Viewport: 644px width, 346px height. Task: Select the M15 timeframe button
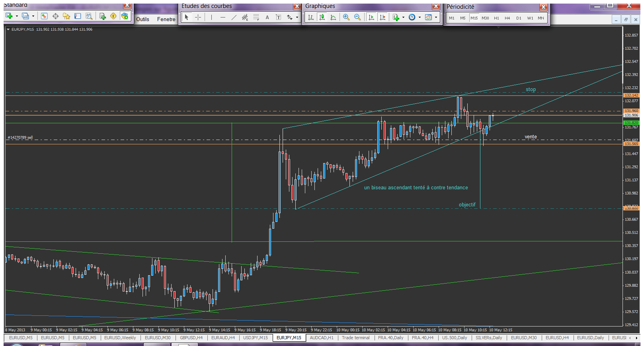click(474, 18)
